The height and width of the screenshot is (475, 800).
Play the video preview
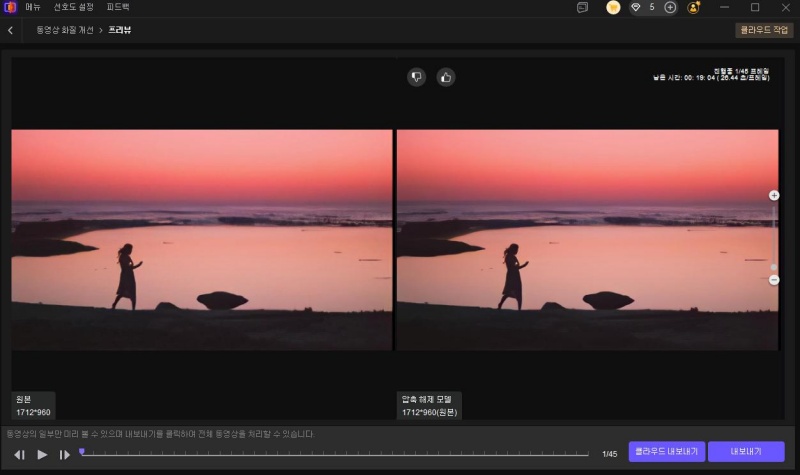tap(42, 454)
